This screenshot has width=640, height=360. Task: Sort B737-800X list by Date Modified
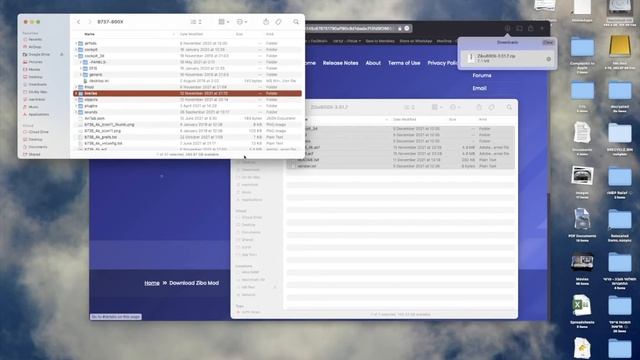(191, 34)
